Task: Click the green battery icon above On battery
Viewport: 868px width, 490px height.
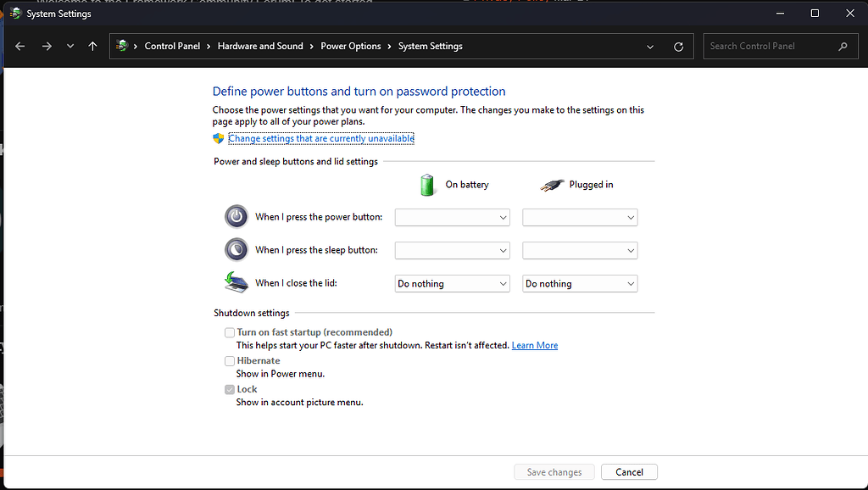Action: pyautogui.click(x=427, y=184)
